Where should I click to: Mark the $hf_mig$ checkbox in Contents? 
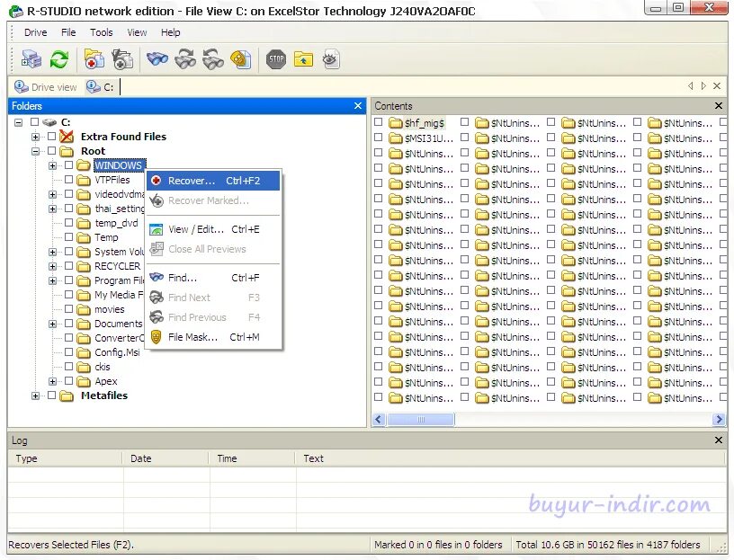(378, 122)
